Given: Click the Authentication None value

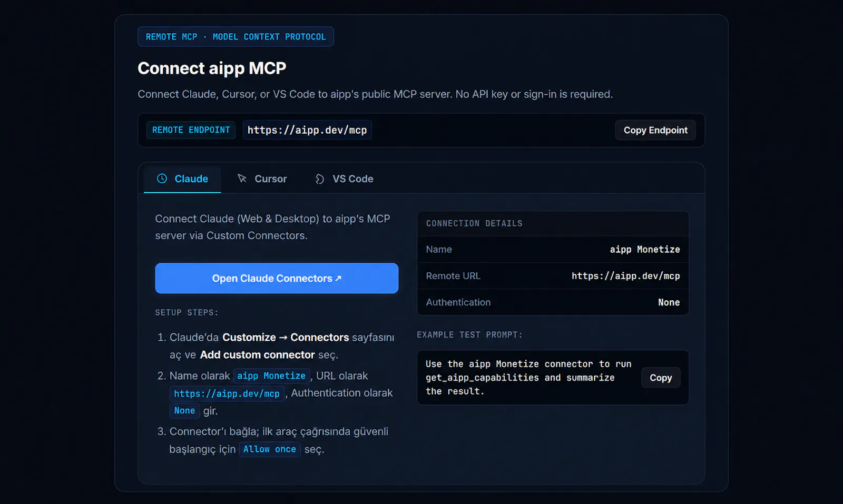Looking at the screenshot, I should coord(669,302).
